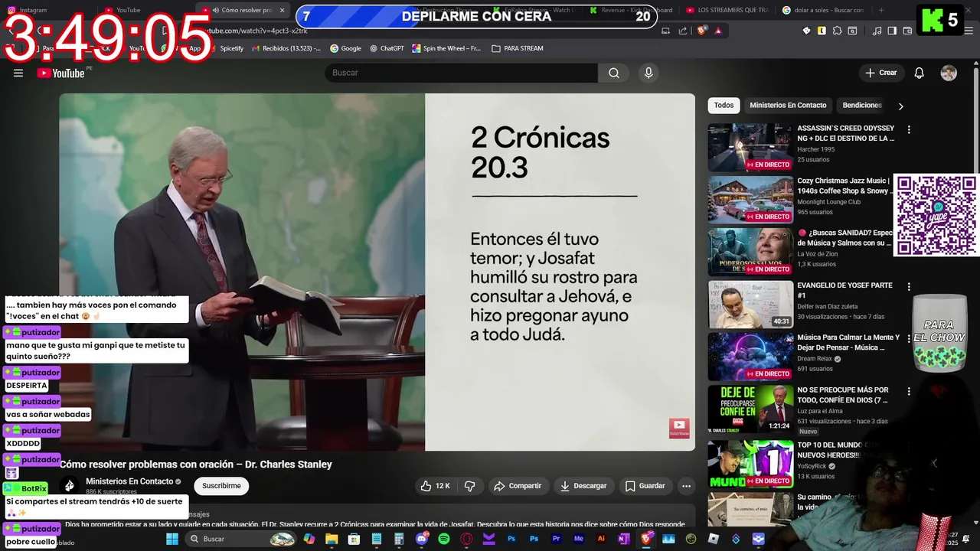Open the browser extensions puzzle icon
This screenshot has height=551, width=980.
click(837, 31)
